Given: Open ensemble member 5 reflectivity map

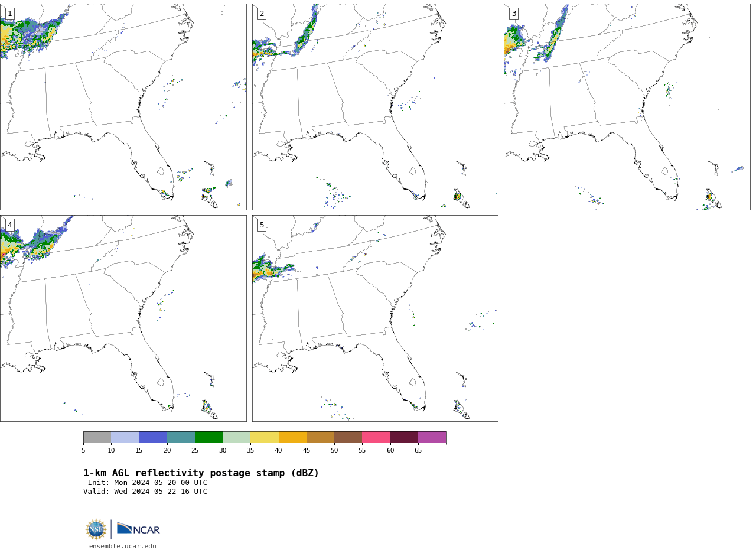Looking at the screenshot, I should 375,318.
